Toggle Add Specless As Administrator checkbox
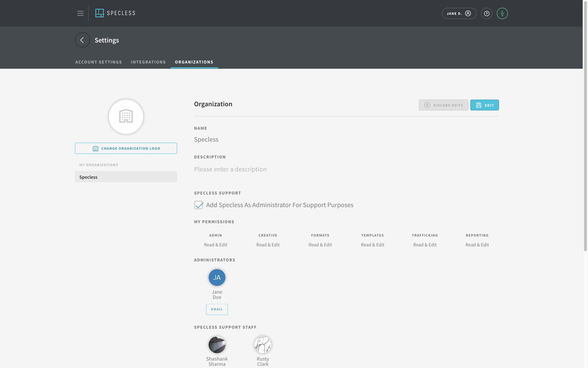588x368 pixels. 198,205
